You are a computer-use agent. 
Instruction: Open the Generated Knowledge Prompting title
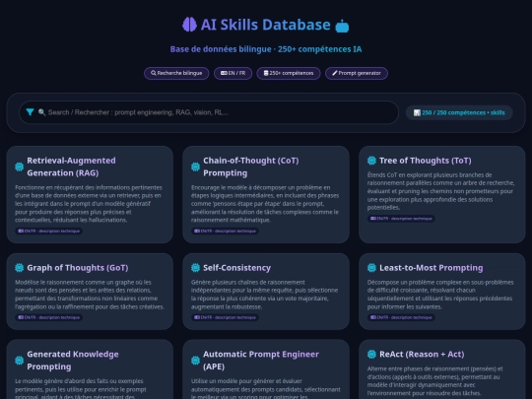[73, 361]
